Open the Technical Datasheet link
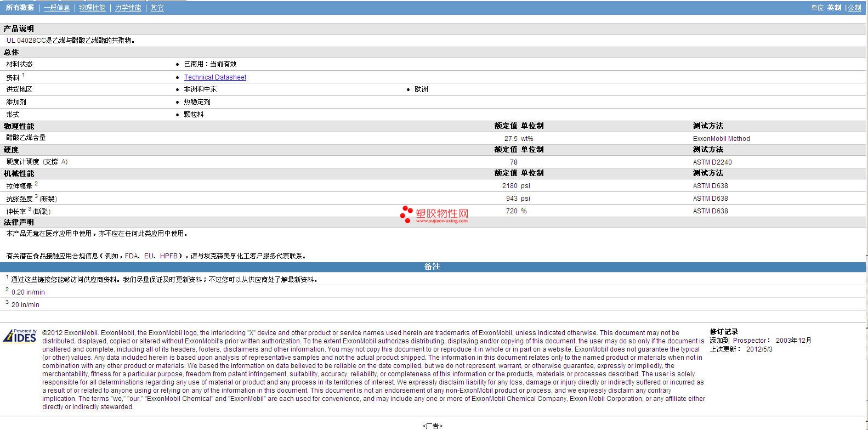This screenshot has width=868, height=430. pos(215,77)
